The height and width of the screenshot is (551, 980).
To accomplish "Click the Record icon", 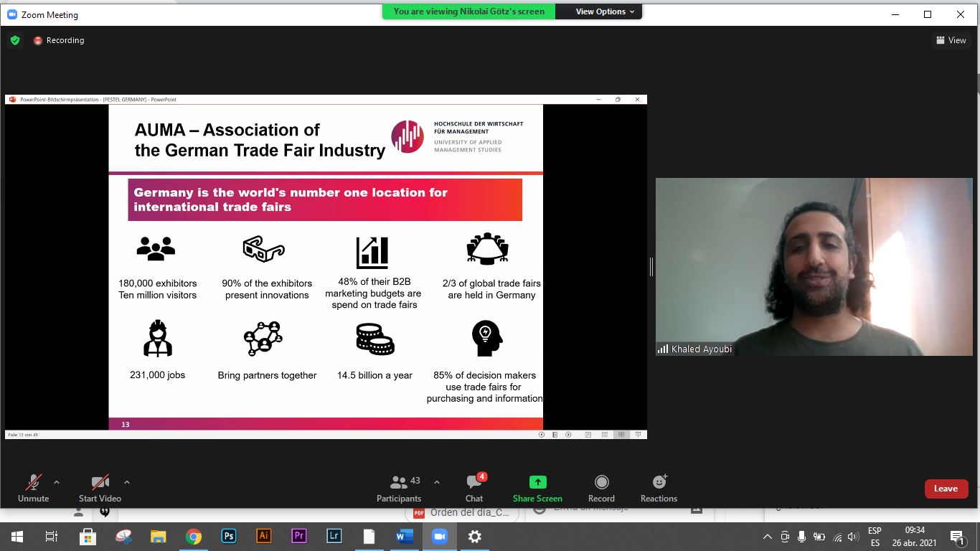I will 601,482.
